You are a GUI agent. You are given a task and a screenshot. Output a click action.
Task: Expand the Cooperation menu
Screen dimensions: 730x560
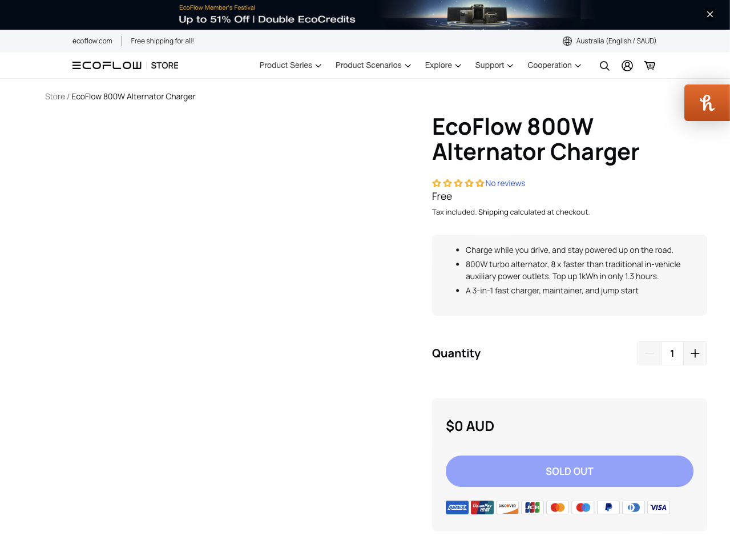(554, 66)
